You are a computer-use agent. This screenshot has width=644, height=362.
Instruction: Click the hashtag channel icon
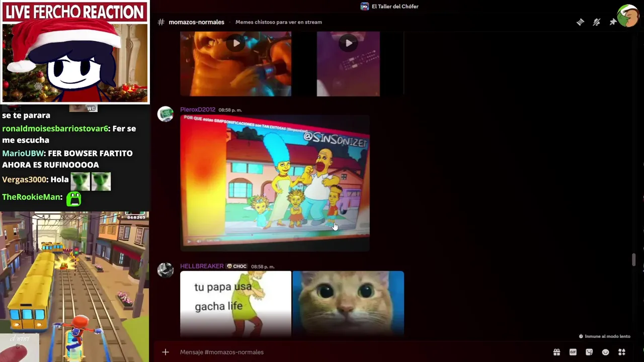pyautogui.click(x=161, y=22)
